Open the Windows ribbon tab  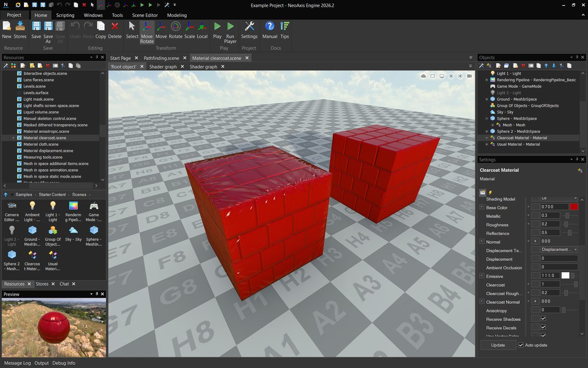pos(93,15)
